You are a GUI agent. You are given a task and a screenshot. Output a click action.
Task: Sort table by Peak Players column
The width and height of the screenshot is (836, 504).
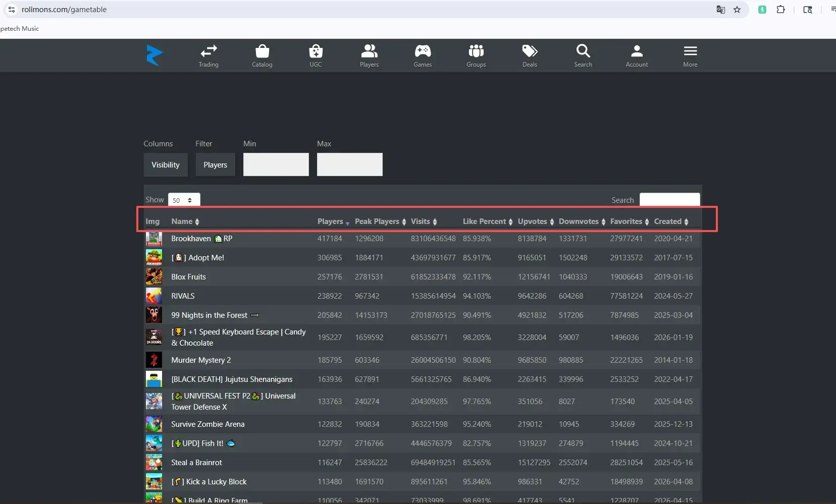point(380,221)
